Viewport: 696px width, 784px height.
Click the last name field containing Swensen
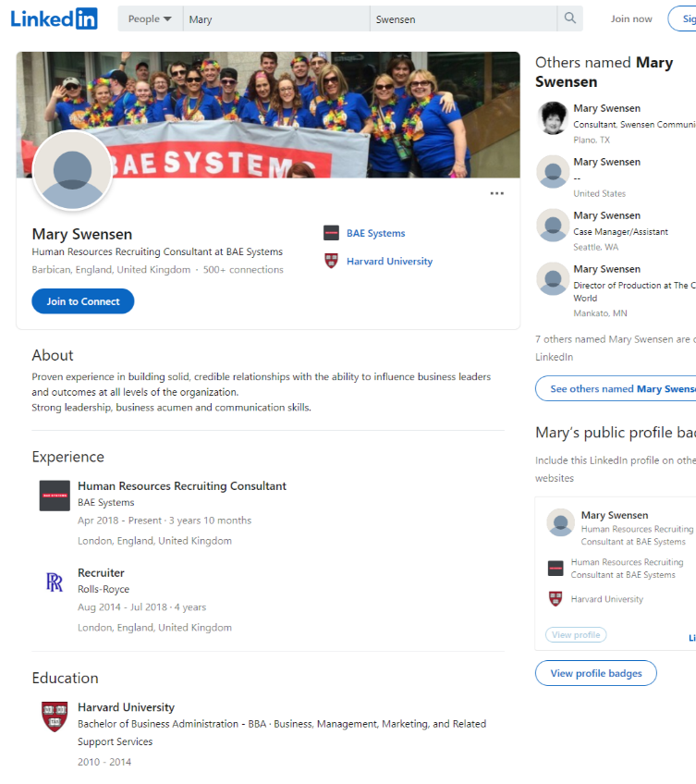pyautogui.click(x=463, y=18)
